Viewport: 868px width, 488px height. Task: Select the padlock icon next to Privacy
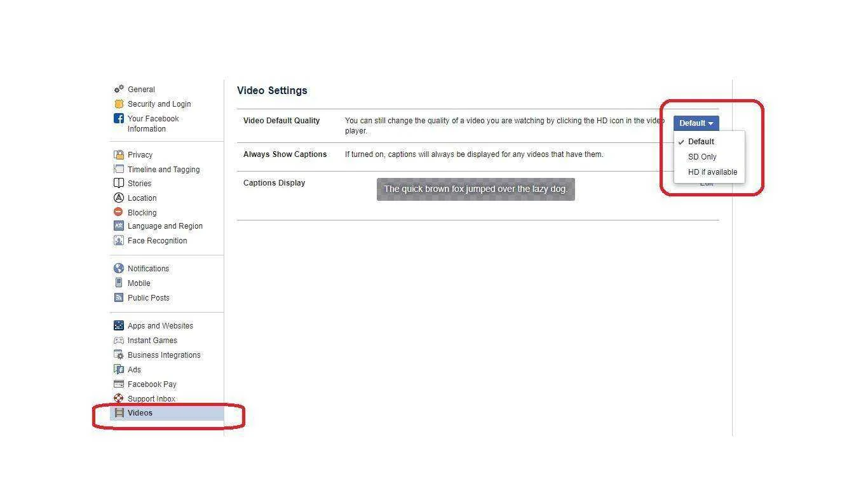119,154
